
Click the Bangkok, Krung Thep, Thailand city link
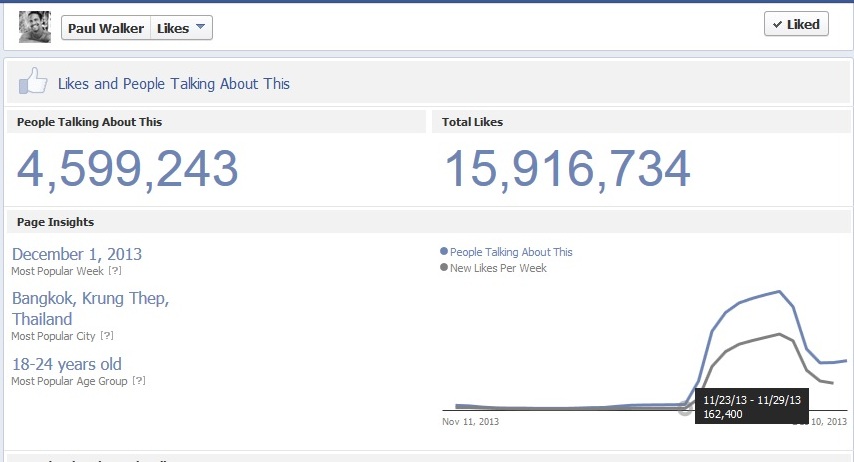(x=90, y=308)
